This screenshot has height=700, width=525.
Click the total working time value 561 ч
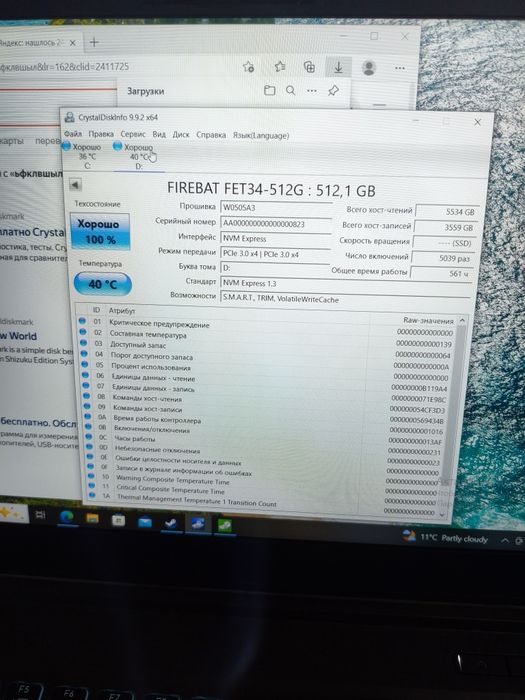click(441, 273)
